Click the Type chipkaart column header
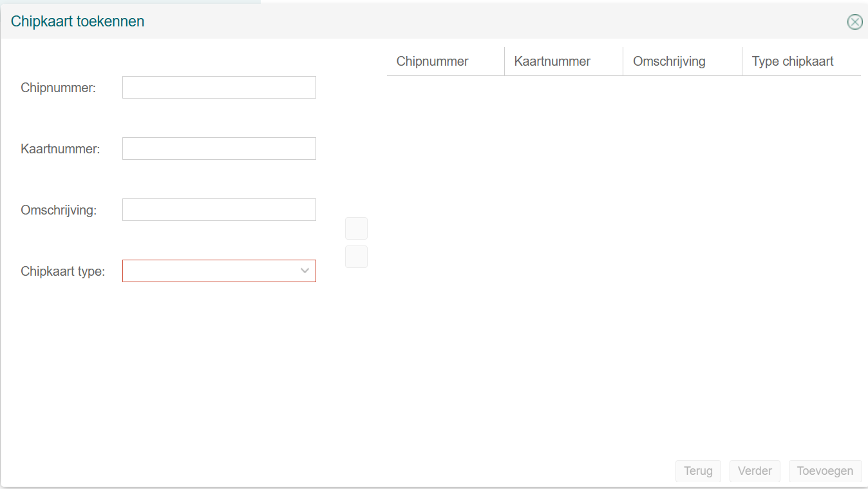Image resolution: width=868 pixels, height=489 pixels. (x=793, y=62)
